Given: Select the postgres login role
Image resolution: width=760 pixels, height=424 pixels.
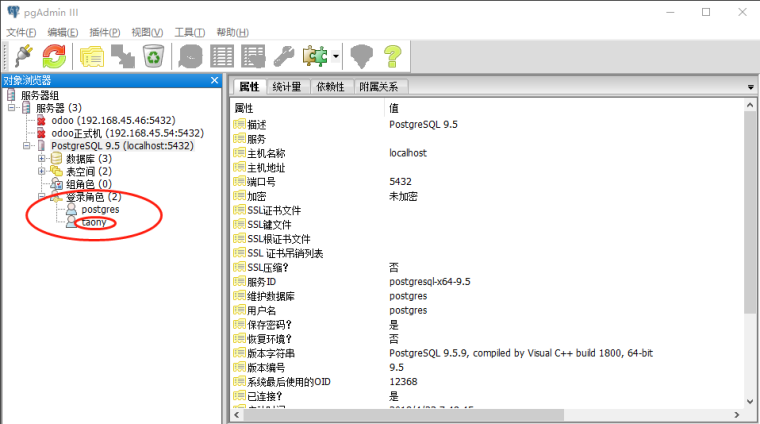Looking at the screenshot, I should pos(100,209).
